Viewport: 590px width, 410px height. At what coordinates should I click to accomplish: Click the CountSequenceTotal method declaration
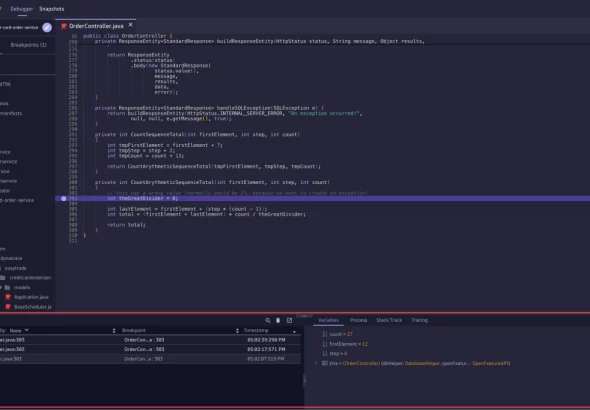[x=197, y=134]
